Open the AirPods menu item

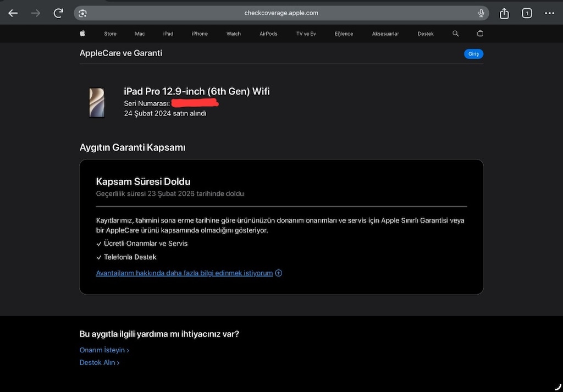coord(268,34)
